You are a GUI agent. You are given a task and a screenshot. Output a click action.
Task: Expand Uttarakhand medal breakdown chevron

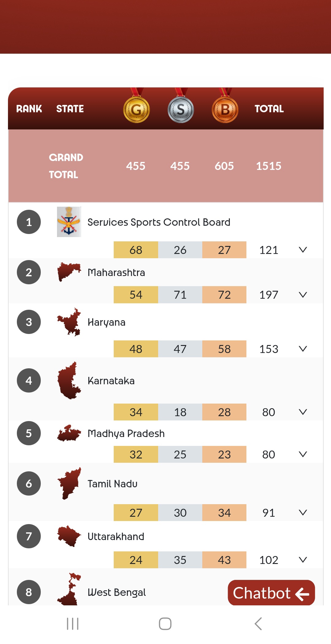(x=303, y=560)
